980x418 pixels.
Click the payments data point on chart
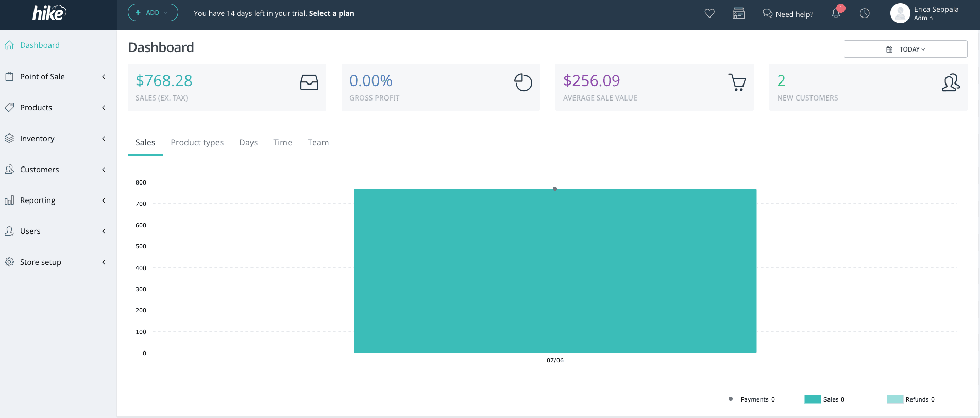[x=555, y=189]
